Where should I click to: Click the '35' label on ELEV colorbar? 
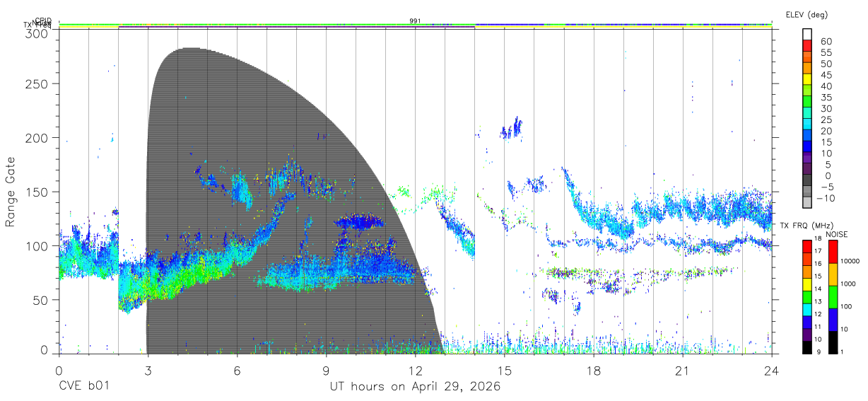tap(826, 98)
